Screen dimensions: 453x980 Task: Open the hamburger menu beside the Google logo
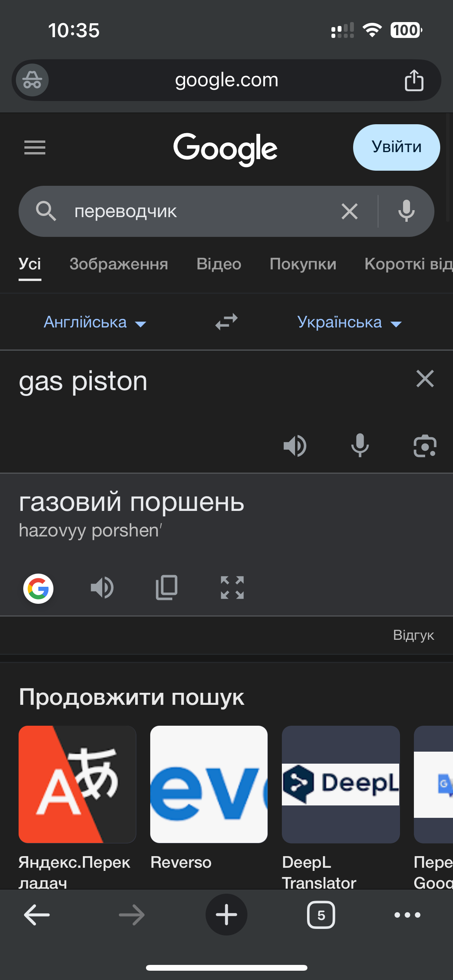point(35,147)
